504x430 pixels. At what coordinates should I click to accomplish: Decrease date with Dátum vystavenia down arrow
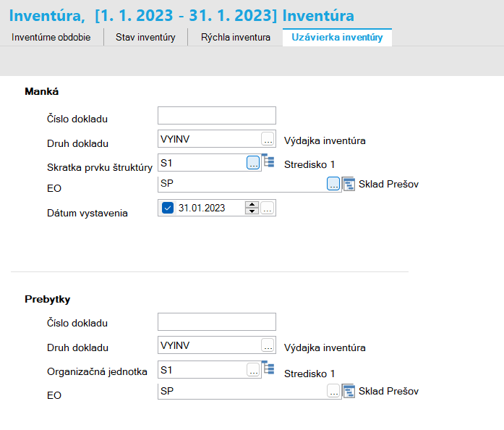click(x=252, y=211)
